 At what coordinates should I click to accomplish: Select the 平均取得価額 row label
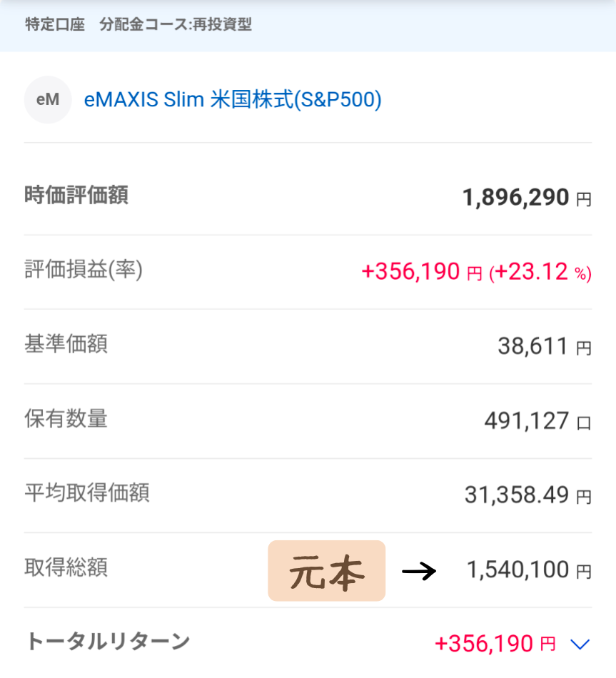87,493
